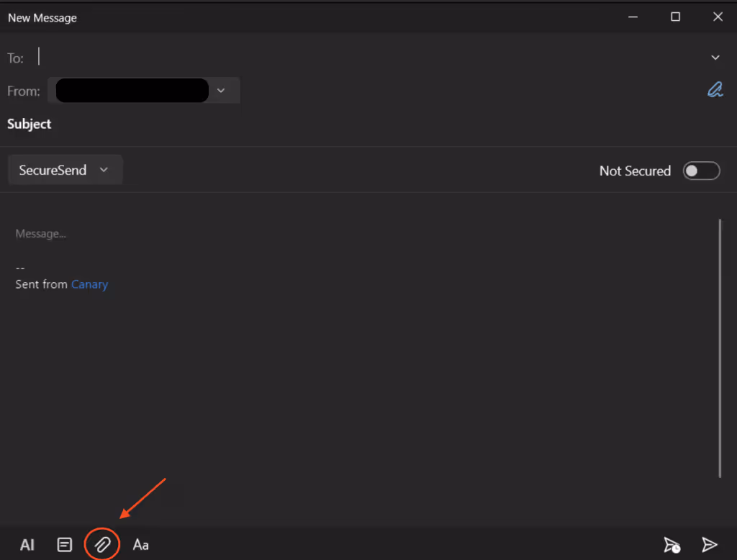
Task: Attach a file with the paperclip icon
Action: [102, 545]
